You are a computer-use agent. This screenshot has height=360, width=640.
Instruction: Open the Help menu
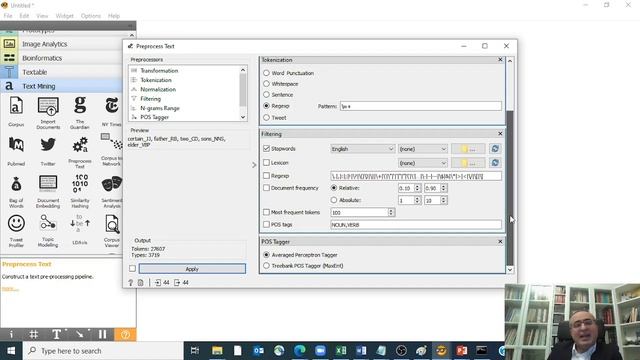[x=114, y=16]
